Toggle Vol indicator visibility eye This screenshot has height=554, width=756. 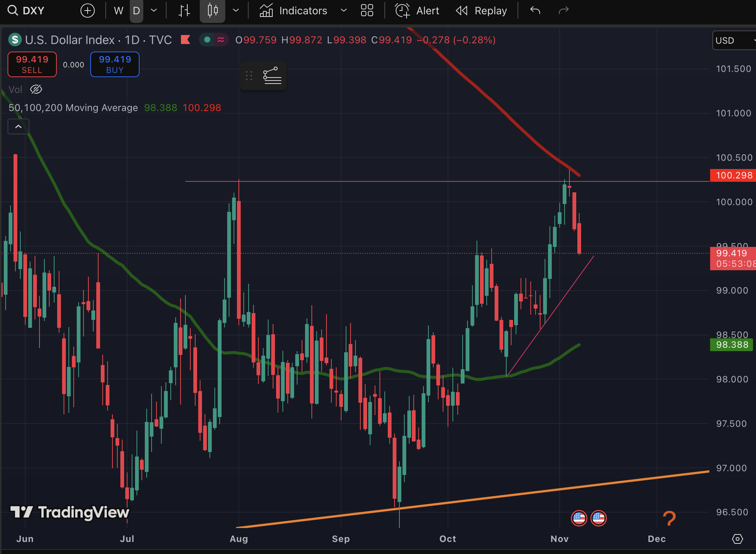pos(36,90)
